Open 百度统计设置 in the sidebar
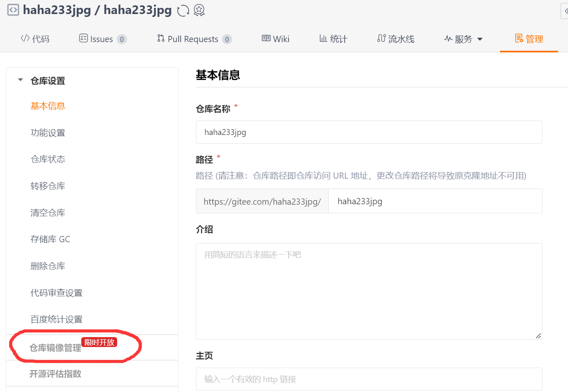This screenshot has height=392, width=568. coord(57,319)
